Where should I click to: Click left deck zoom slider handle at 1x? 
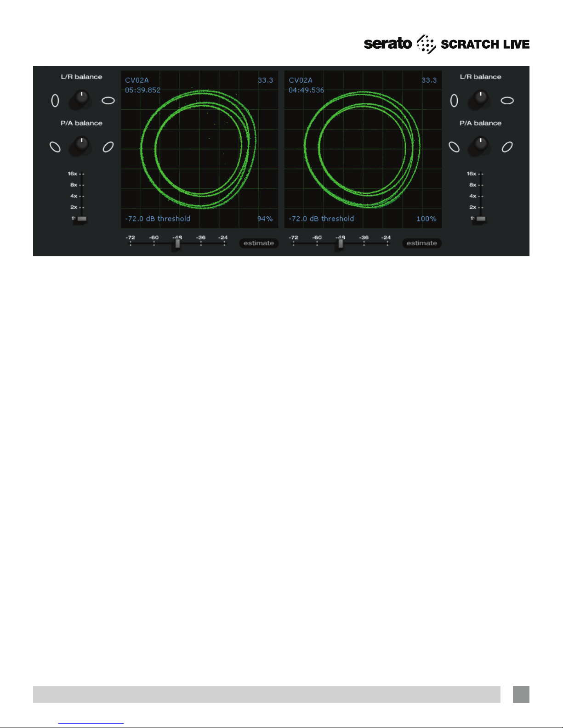click(x=82, y=219)
